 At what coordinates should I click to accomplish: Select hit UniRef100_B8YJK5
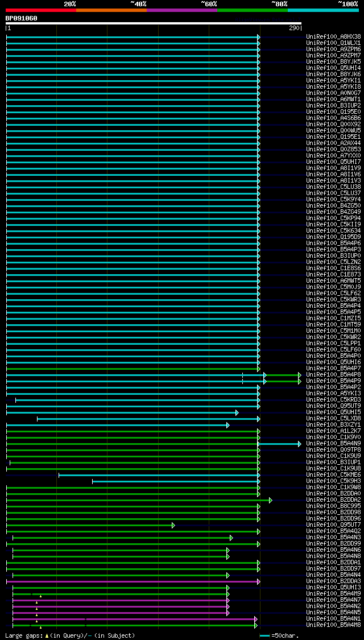point(333,61)
